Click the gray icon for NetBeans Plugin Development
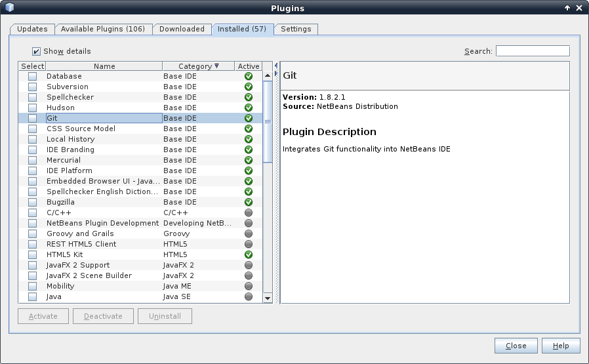The image size is (589, 364). click(249, 223)
